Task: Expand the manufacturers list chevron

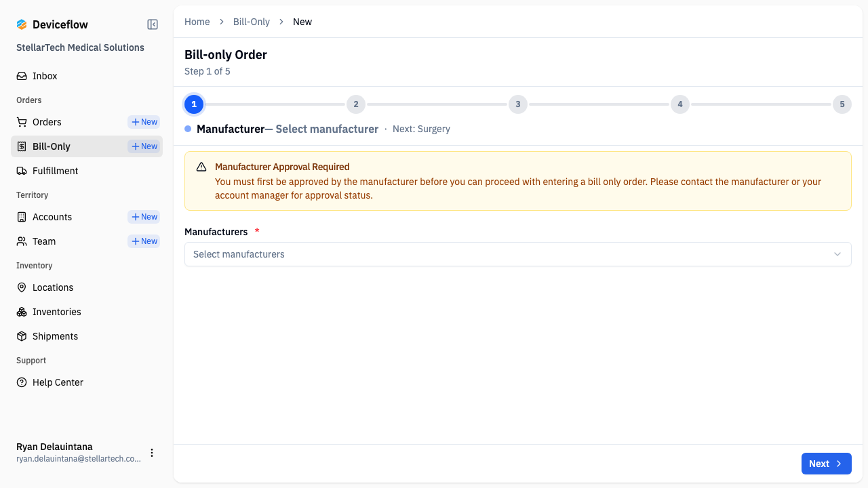Action: point(837,253)
